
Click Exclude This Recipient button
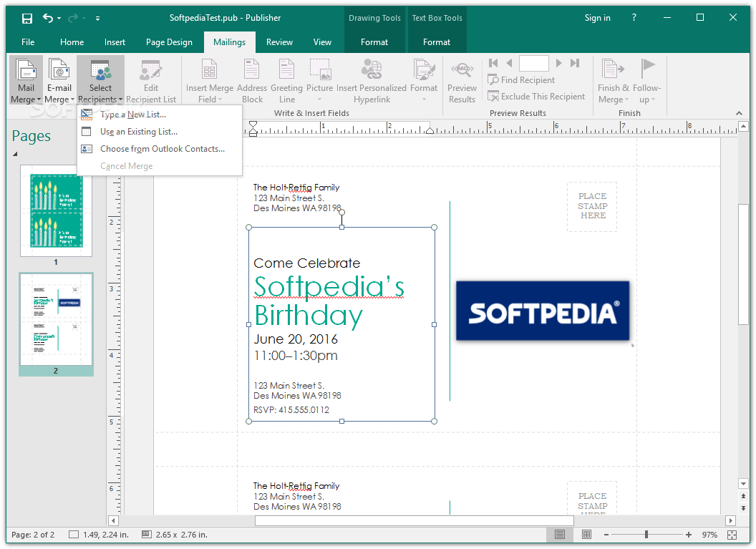coord(536,97)
